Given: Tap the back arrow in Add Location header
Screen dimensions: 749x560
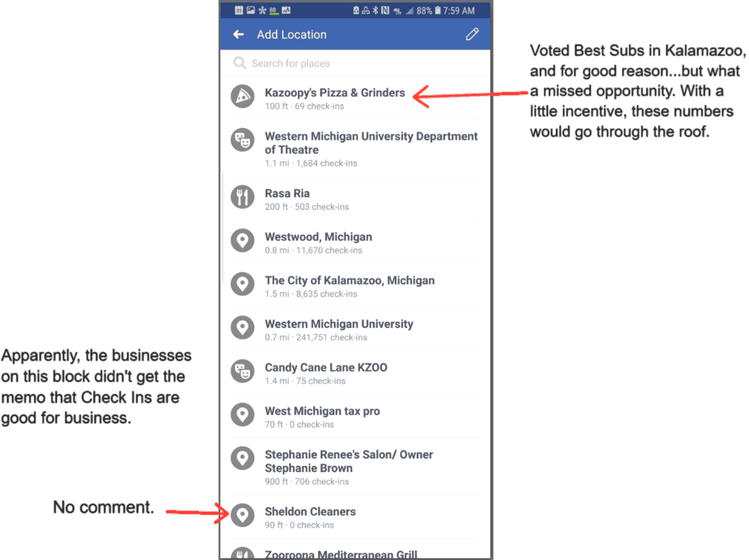Looking at the screenshot, I should point(239,34).
